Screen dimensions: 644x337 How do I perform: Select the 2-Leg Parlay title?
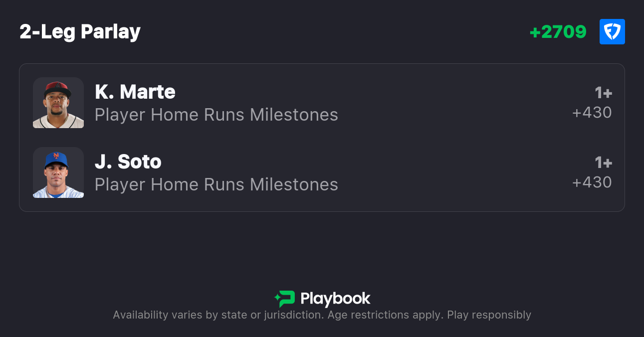coord(80,32)
